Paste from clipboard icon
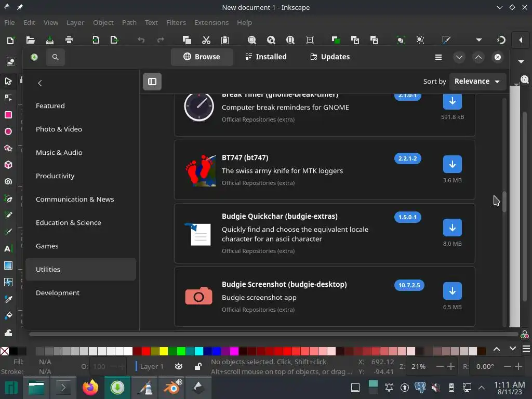Screen dimensions: 532x399 225,40
